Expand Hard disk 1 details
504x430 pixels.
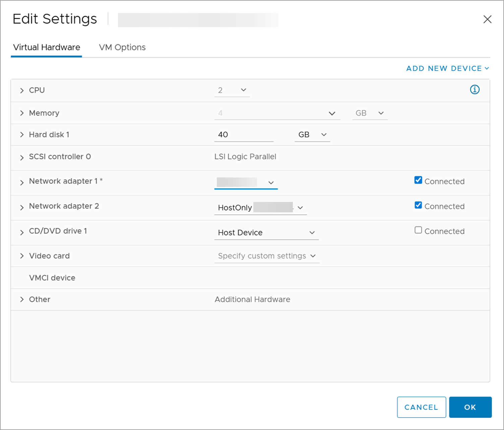[x=22, y=135]
